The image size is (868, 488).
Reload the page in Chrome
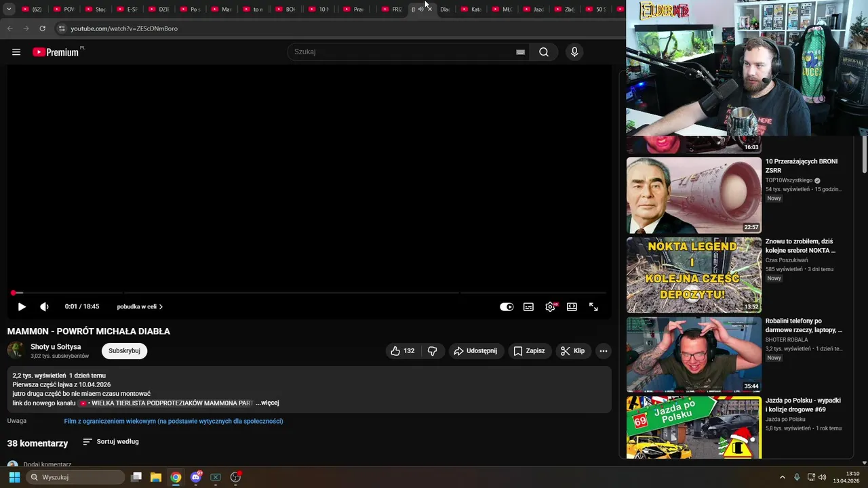pyautogui.click(x=42, y=28)
